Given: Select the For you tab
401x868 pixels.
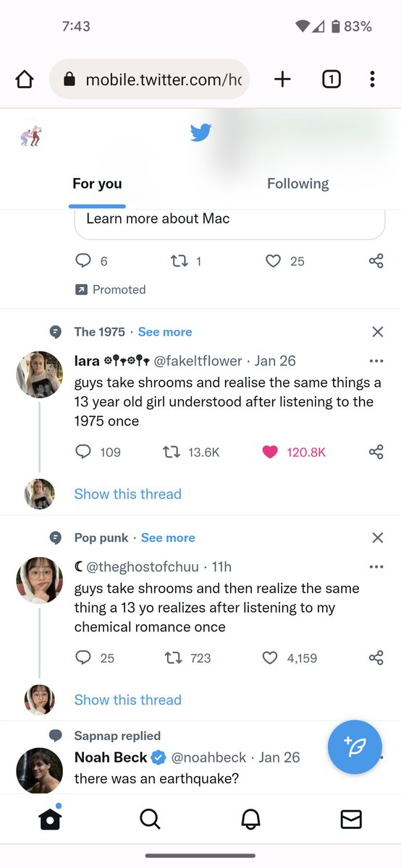Looking at the screenshot, I should tap(97, 184).
